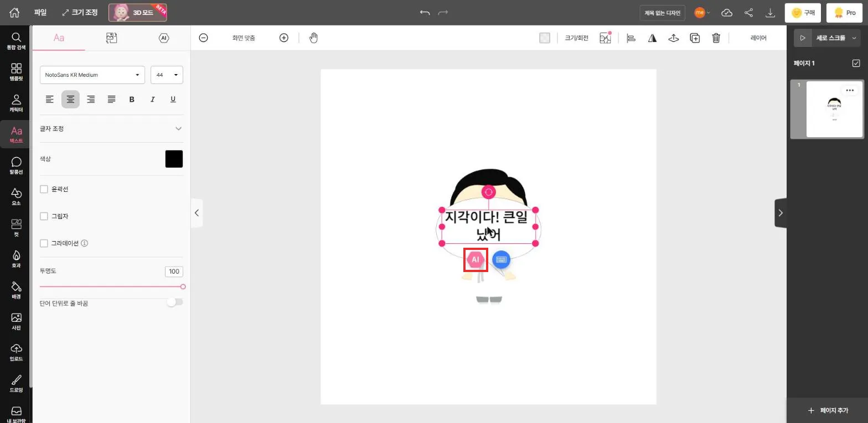Open the NotoSans KR Medium font dropdown
The width and height of the screenshot is (868, 423).
[92, 75]
